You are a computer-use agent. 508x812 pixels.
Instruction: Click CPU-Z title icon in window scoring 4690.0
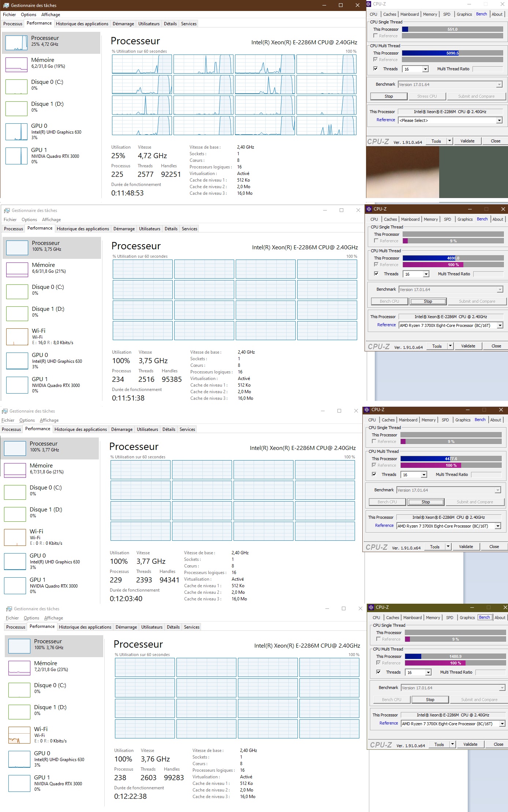(x=369, y=209)
